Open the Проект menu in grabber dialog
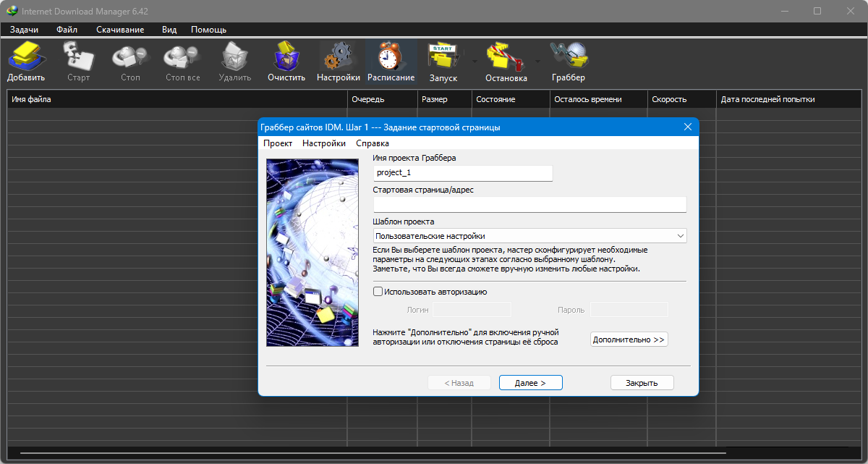The width and height of the screenshot is (868, 464). pyautogui.click(x=278, y=143)
